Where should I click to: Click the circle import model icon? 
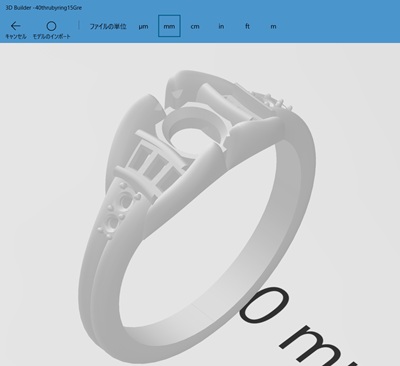coord(51,26)
